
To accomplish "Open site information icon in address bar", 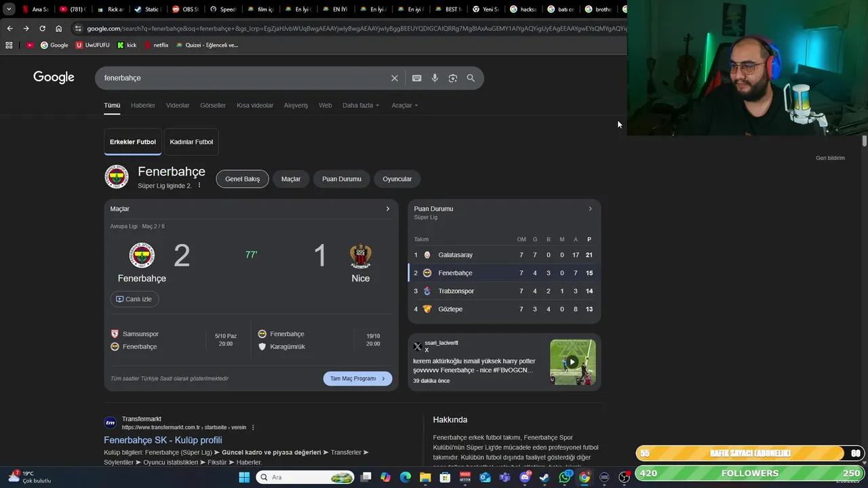I will 79,28.
